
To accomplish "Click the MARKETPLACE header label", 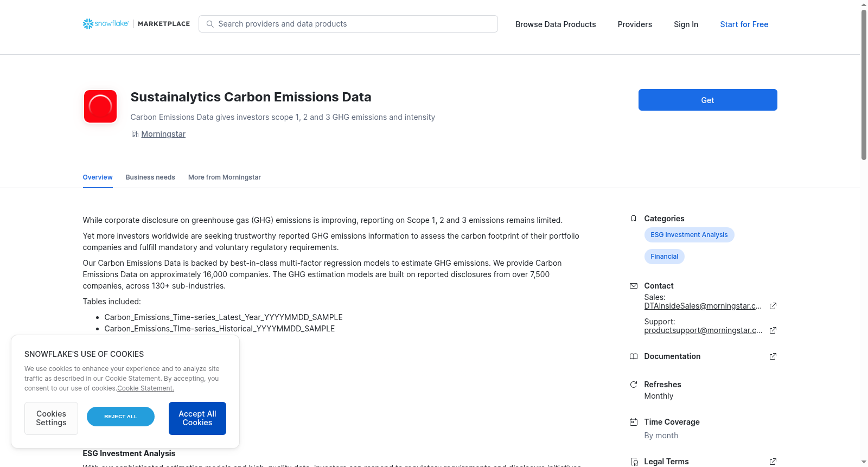I will pyautogui.click(x=164, y=24).
